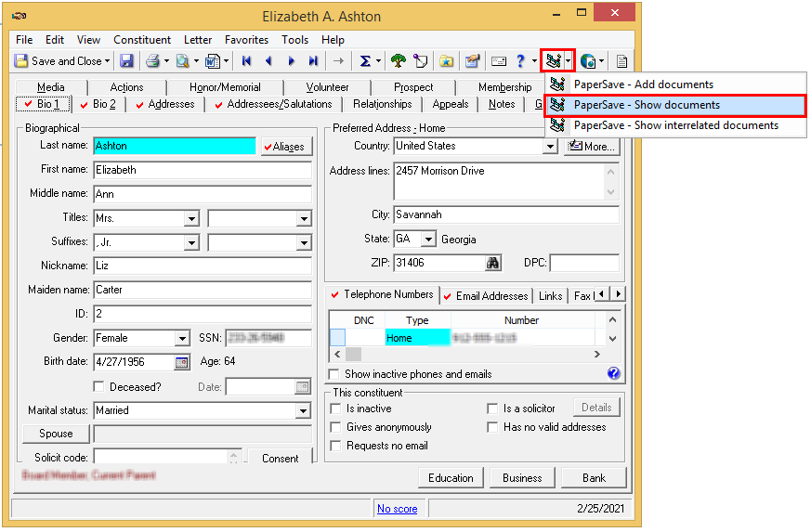Click the printer icon in toolbar
Image resolution: width=811 pixels, height=532 pixels.
click(x=152, y=61)
